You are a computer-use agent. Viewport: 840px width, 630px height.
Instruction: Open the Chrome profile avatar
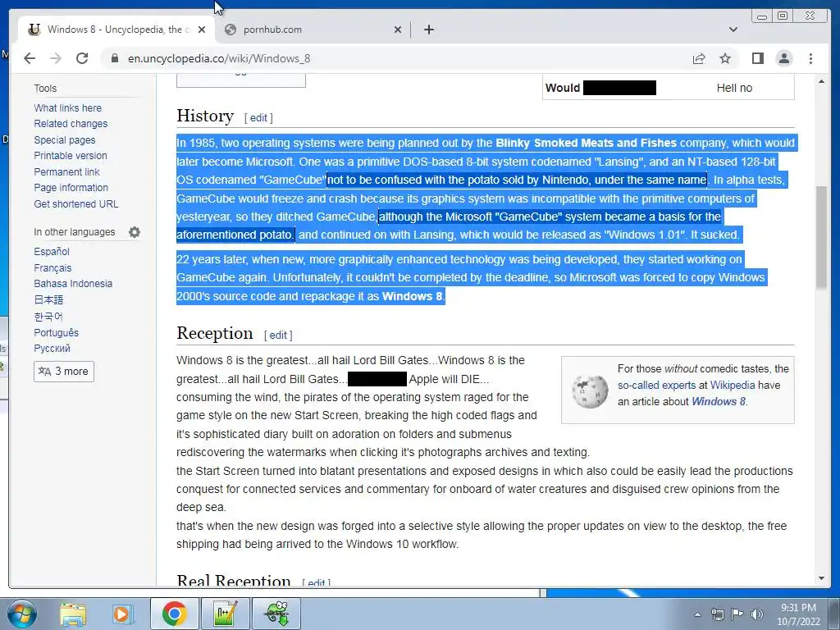point(783,58)
